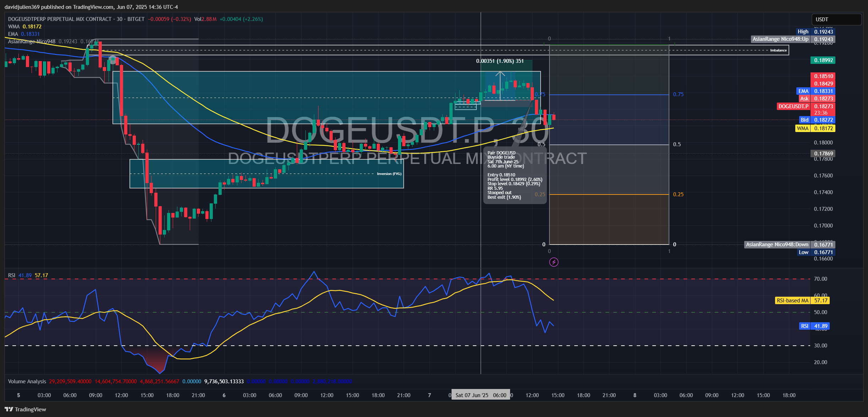
Task: Click the Pair DOGEUSD trade note callout
Action: (x=515, y=175)
